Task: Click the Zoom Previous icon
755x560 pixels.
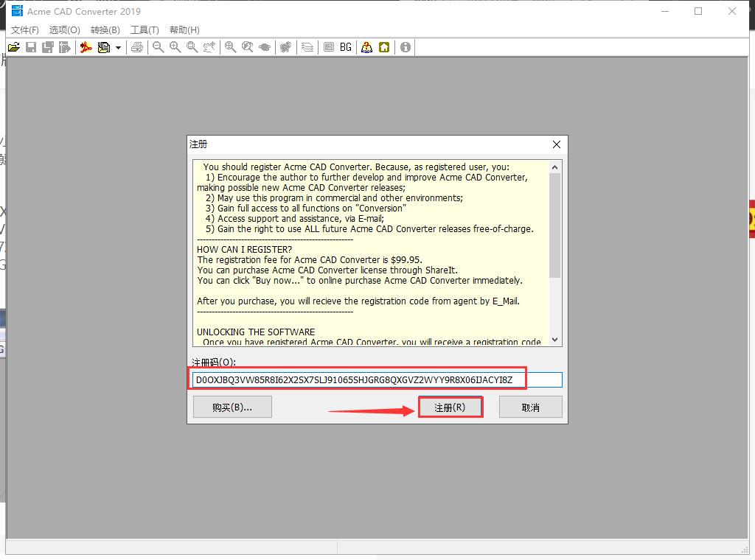Action: pos(248,47)
